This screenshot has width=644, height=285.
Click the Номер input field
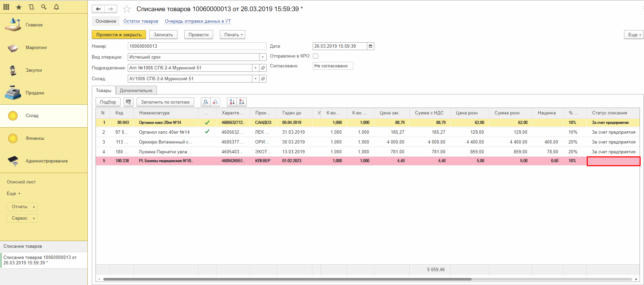(197, 46)
